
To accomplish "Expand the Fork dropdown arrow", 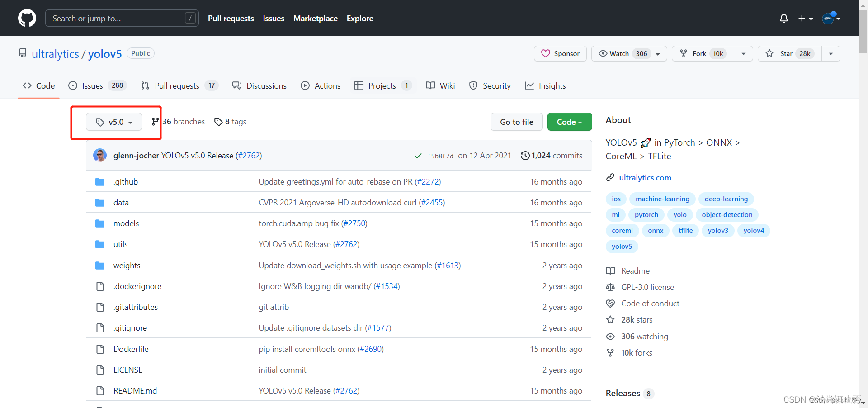I will [744, 53].
